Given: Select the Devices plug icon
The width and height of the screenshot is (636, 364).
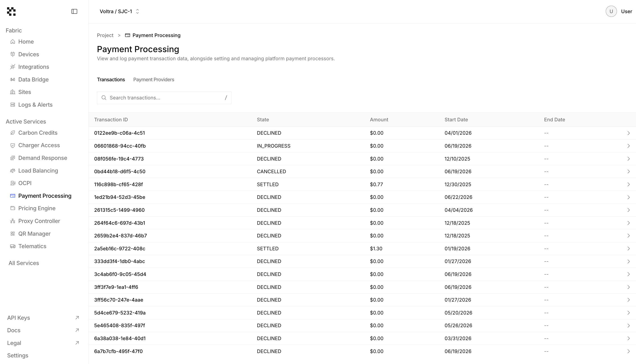Looking at the screenshot, I should click(13, 54).
